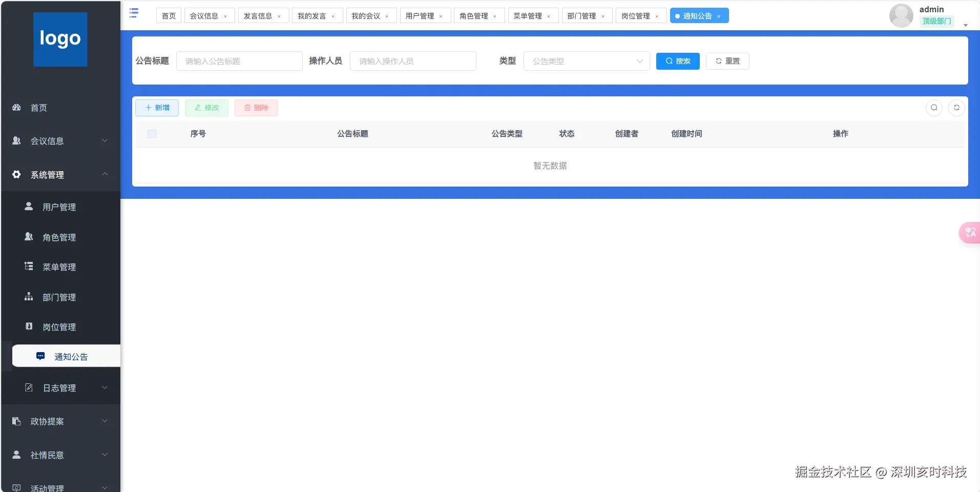
Task: Toggle the sidebar collapse hamburger icon
Action: (x=134, y=13)
